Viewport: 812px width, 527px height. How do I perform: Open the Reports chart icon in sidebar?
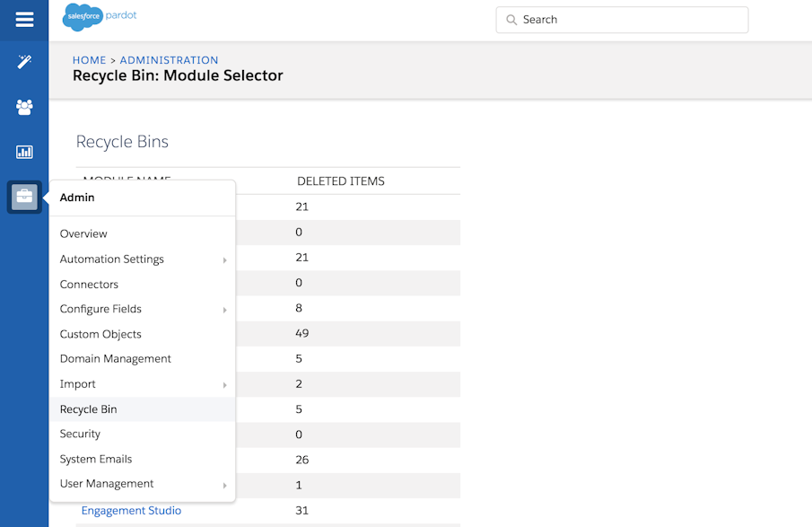(24, 152)
